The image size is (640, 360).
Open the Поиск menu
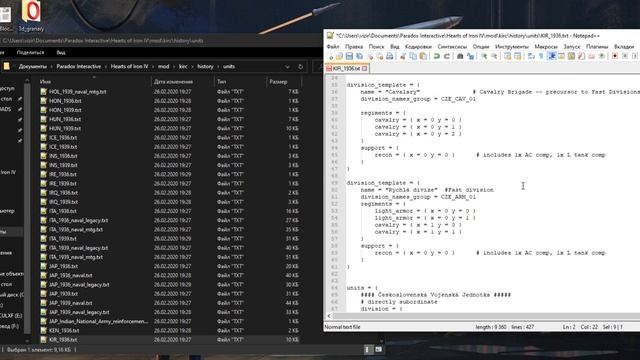point(376,47)
